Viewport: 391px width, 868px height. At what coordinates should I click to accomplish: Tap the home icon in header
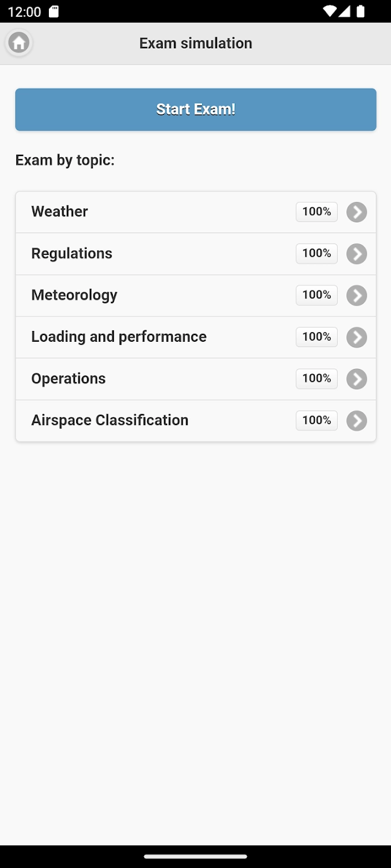point(19,43)
